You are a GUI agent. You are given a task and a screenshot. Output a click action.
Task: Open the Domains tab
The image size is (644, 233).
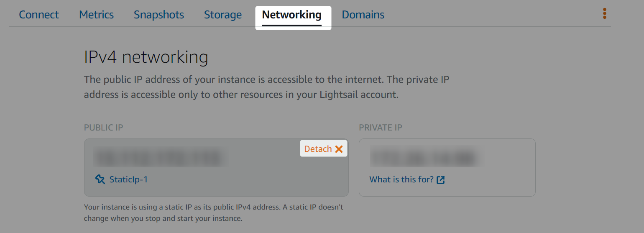coord(363,15)
